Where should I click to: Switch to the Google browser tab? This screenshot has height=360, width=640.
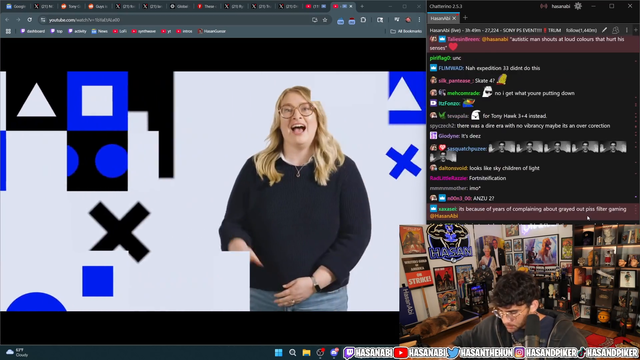click(16, 7)
